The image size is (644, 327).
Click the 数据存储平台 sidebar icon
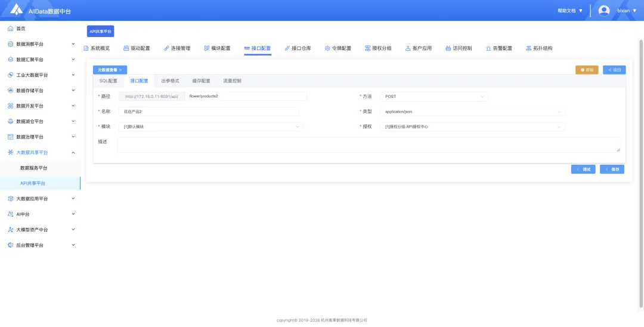[x=11, y=90]
